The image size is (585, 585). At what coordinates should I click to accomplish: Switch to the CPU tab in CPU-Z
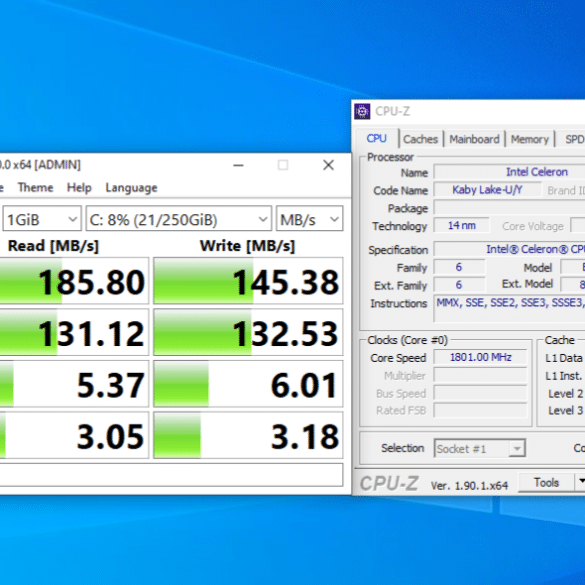[x=377, y=138]
